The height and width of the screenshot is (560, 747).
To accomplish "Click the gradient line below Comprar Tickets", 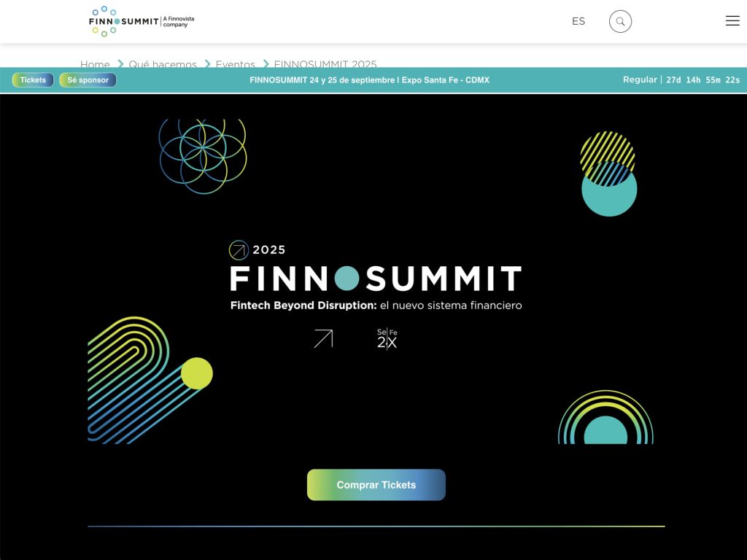I will click(x=376, y=524).
